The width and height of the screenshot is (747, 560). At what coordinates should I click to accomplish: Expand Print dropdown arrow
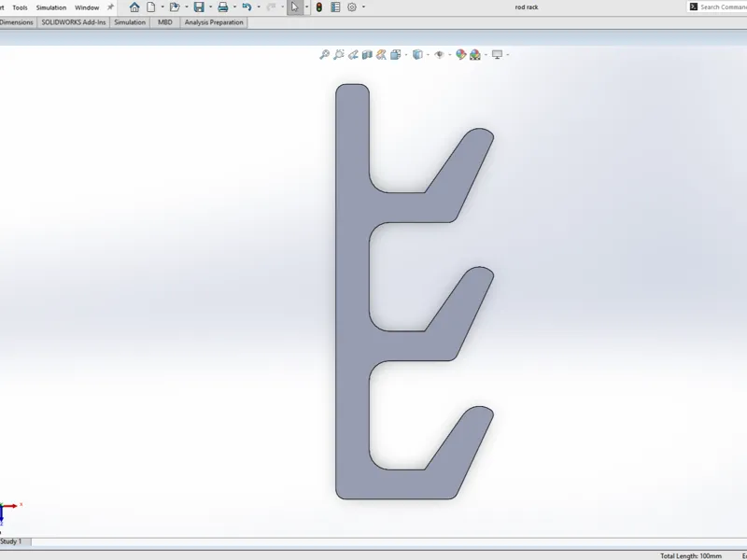(x=234, y=7)
